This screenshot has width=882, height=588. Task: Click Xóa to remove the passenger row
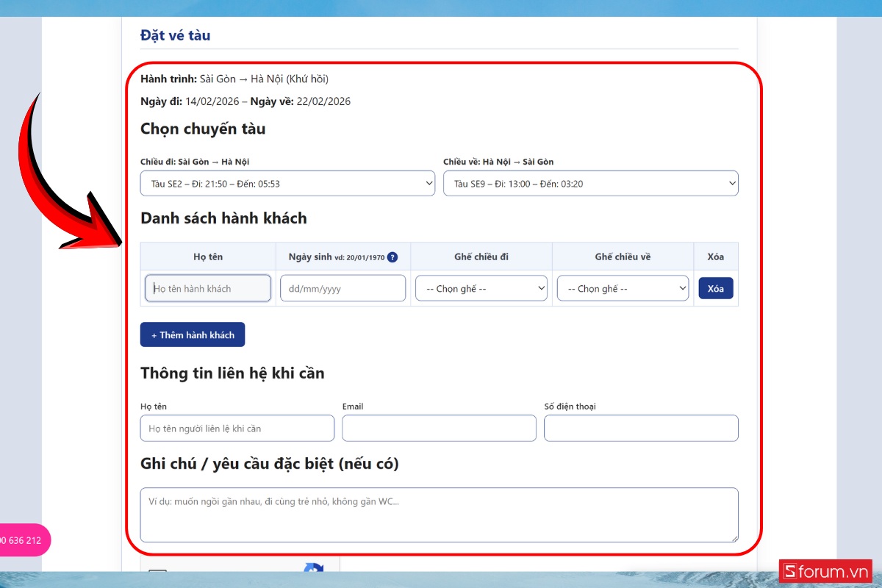(x=715, y=288)
